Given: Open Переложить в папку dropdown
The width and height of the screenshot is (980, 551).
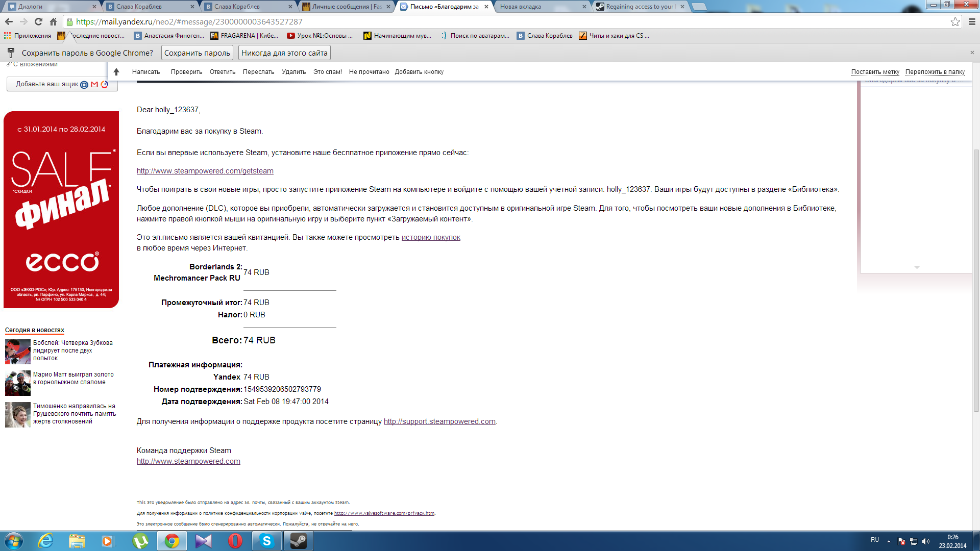Looking at the screenshot, I should [935, 72].
